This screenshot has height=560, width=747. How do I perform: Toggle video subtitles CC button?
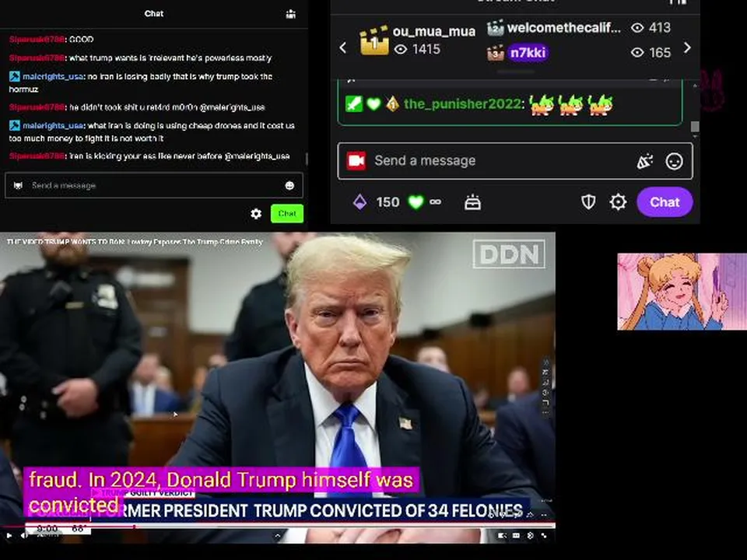coord(516,536)
